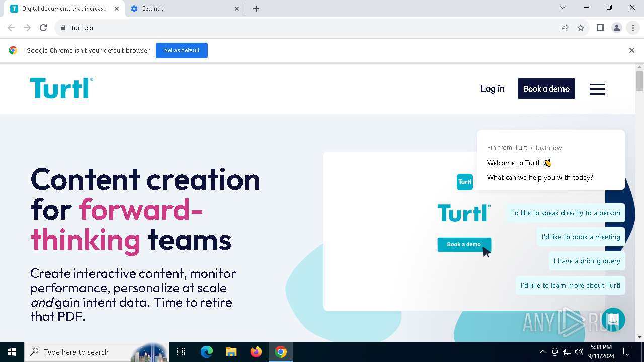Open Task View in taskbar

click(181, 352)
